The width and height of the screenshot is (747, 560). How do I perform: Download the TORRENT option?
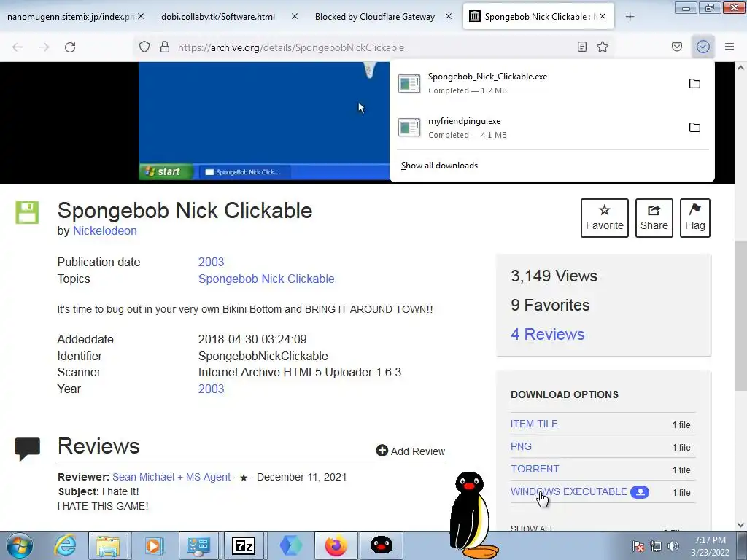535,469
